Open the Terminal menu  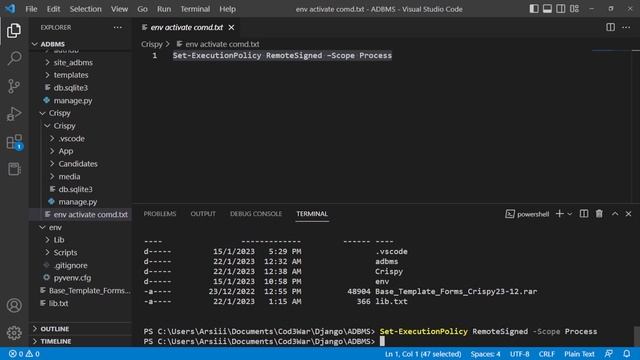[195, 9]
